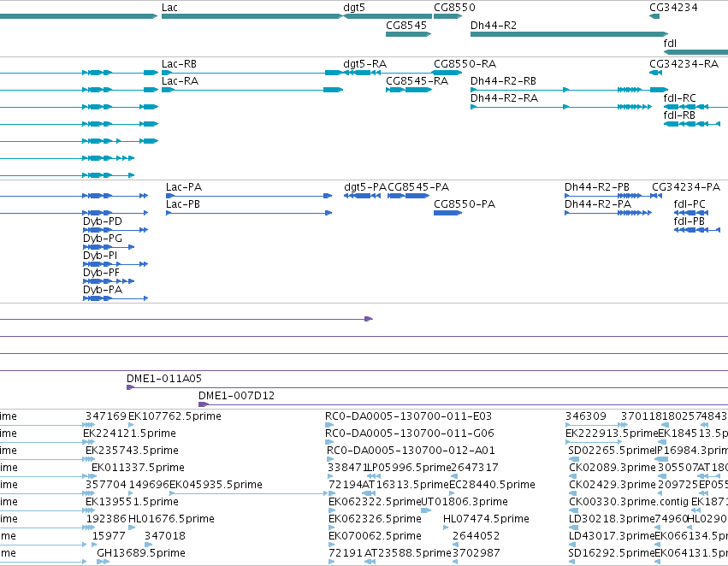728x566 pixels.
Task: Click the blue CG8550-PA feature bar
Action: pos(447,213)
